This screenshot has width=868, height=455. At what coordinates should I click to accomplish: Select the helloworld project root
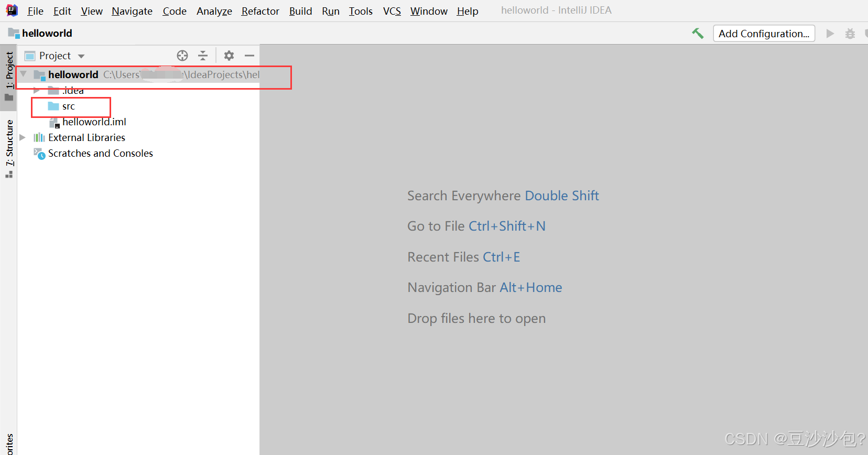pyautogui.click(x=138, y=74)
